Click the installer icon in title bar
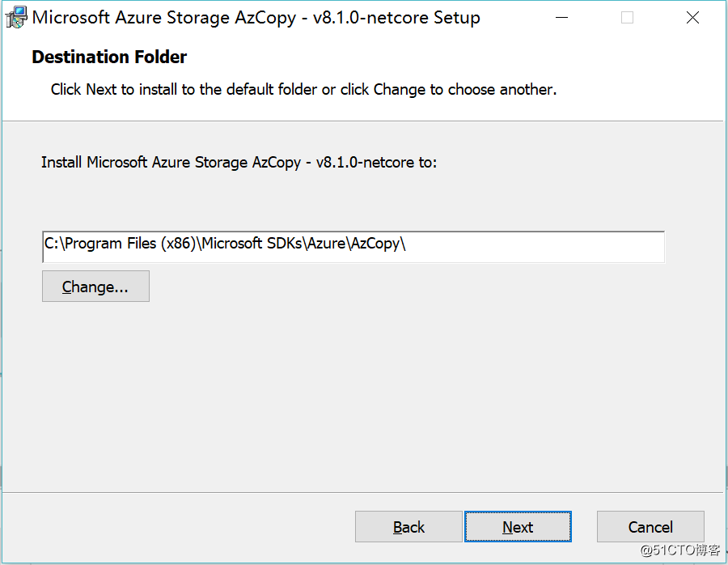 pyautogui.click(x=16, y=18)
